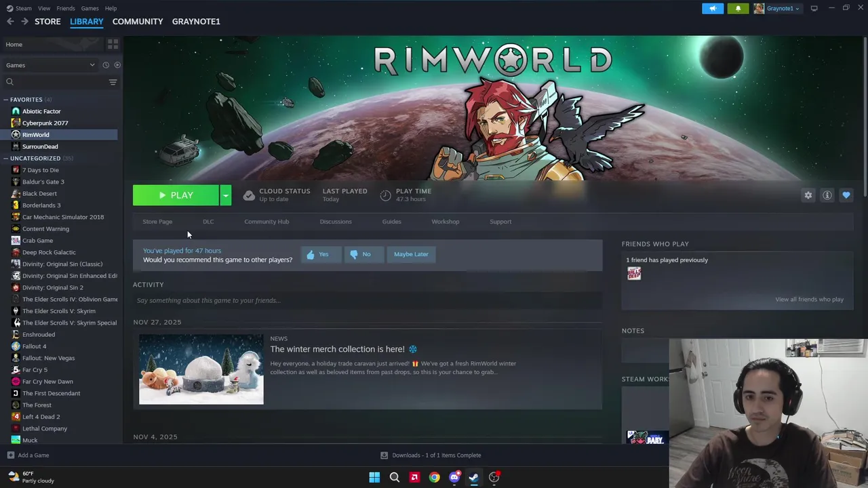The image size is (868, 488).
Task: Open the Workshop link
Action: coord(446,222)
